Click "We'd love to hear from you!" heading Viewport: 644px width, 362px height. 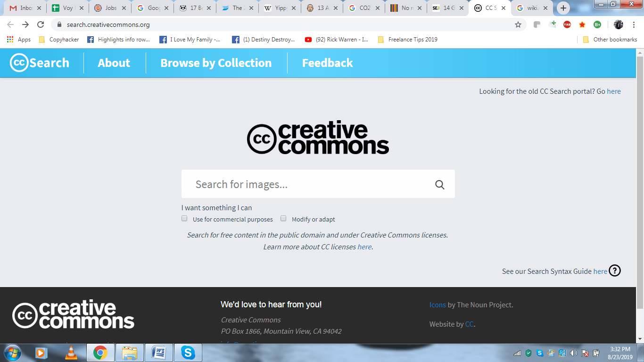click(x=271, y=304)
